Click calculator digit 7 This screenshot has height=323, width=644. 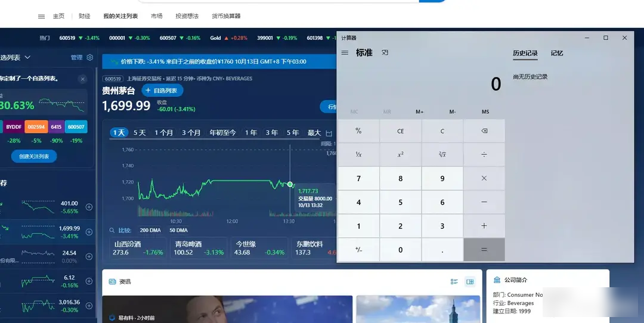(358, 179)
